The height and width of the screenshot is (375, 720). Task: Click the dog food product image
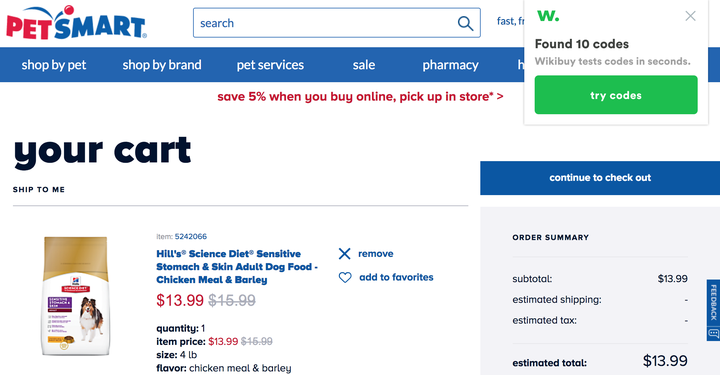click(76, 296)
